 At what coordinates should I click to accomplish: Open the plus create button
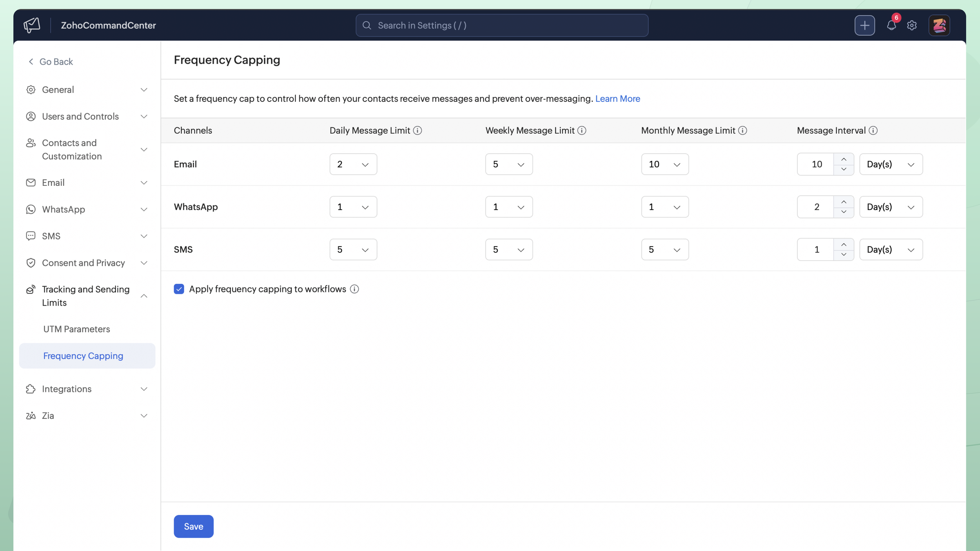pyautogui.click(x=864, y=25)
